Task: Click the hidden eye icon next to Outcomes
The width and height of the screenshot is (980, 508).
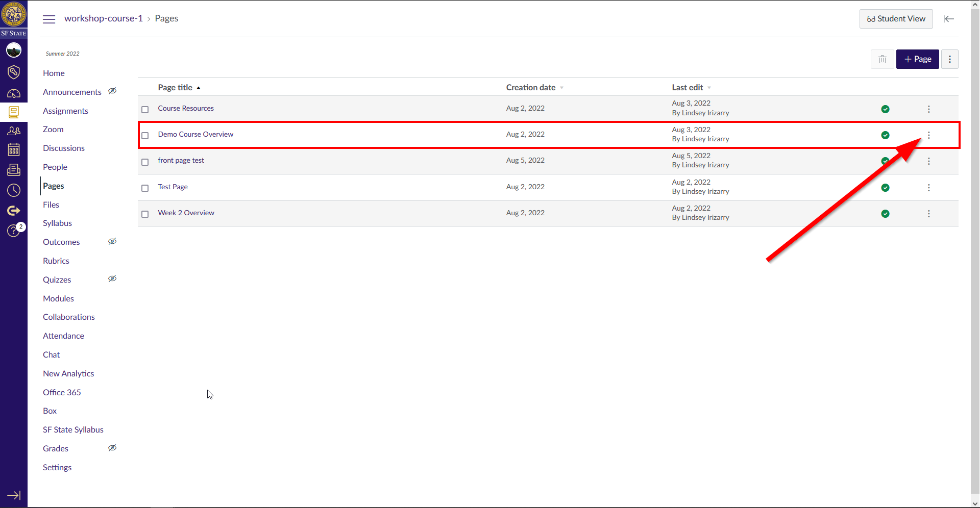Action: click(112, 241)
